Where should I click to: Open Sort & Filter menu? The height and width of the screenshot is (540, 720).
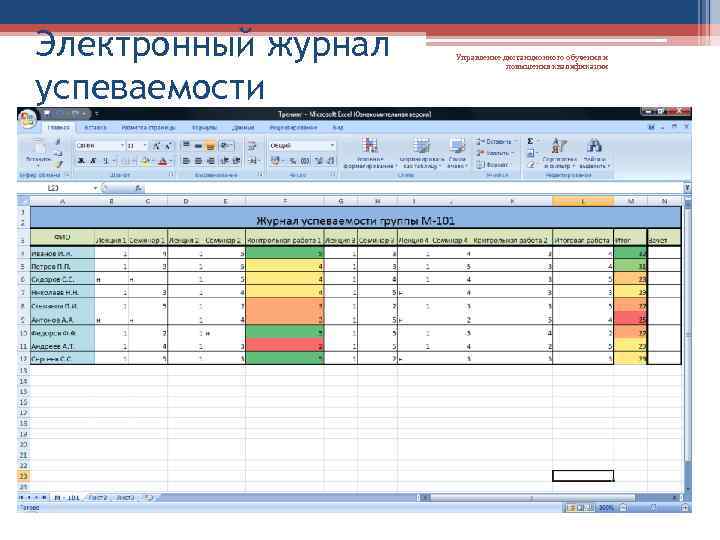(x=559, y=153)
